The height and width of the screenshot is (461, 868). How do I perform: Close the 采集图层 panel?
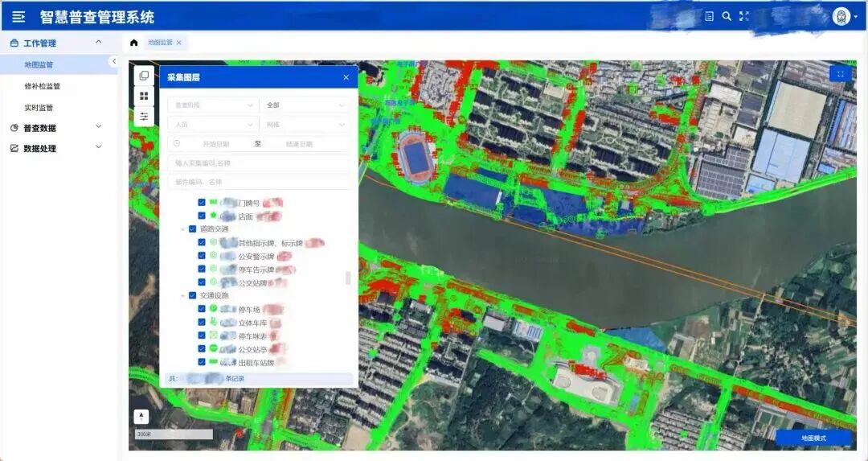[346, 77]
